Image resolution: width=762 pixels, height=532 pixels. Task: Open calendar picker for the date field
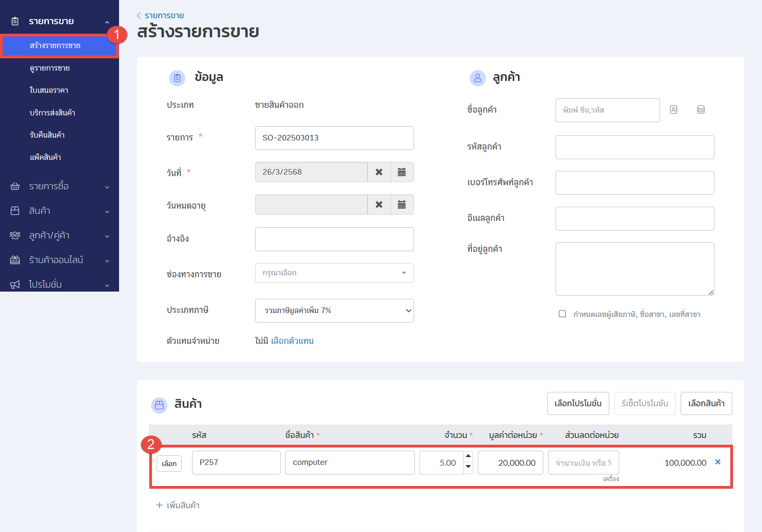click(402, 172)
